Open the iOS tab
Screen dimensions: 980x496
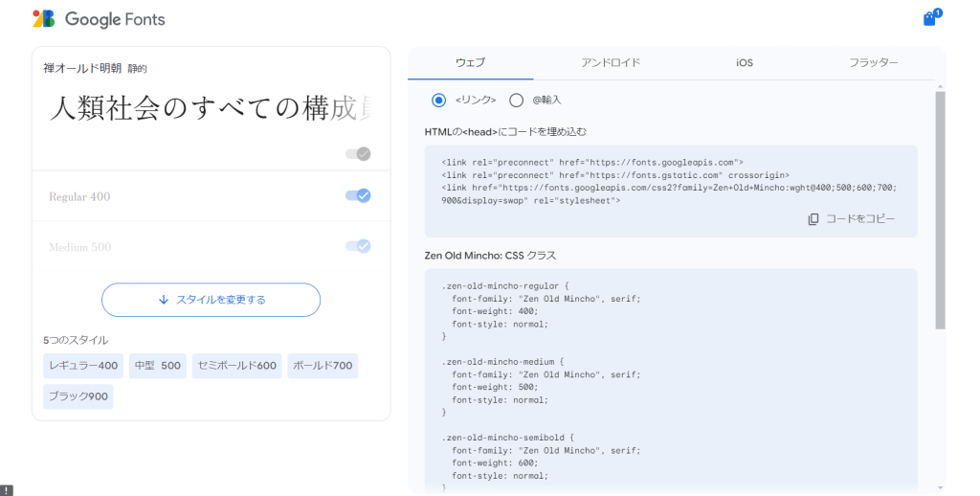pyautogui.click(x=744, y=62)
